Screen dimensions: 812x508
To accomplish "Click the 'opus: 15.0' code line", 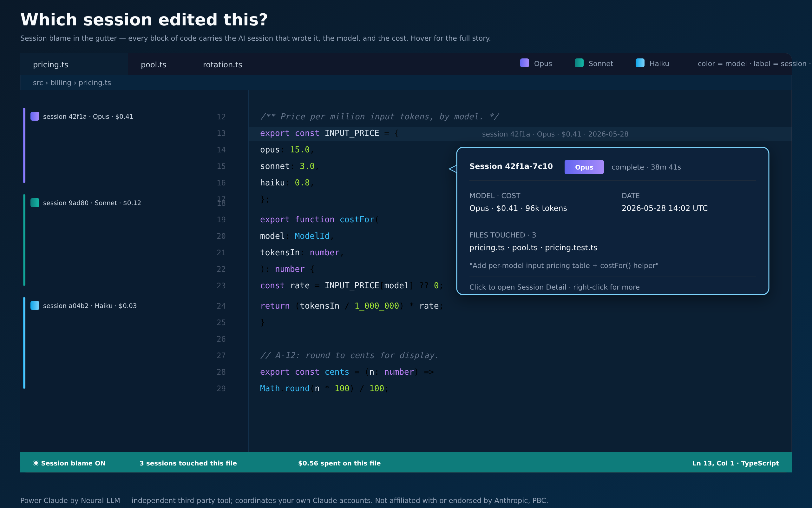I will (x=287, y=150).
